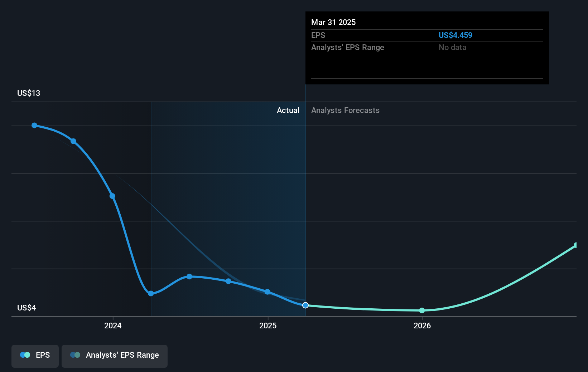588x372 pixels.
Task: Click the second EPS data point in 2023
Action: 73,141
